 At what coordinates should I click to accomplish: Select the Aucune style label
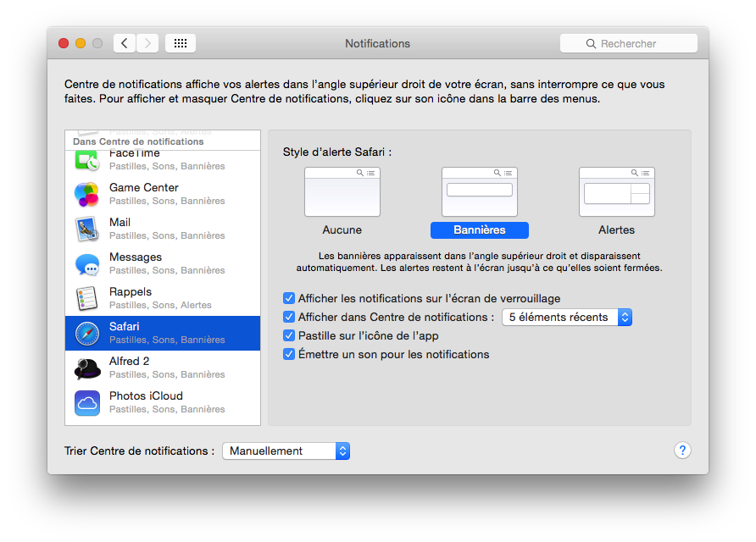[342, 230]
